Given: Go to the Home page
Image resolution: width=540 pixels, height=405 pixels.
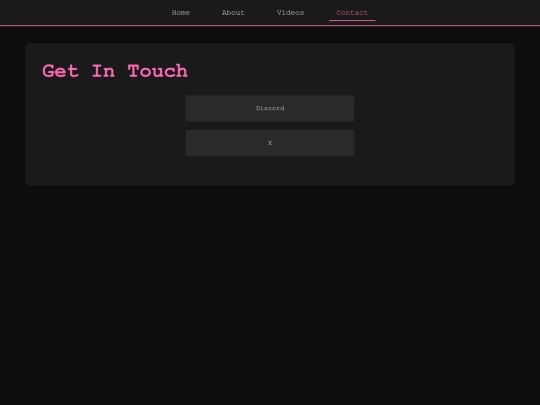Looking at the screenshot, I should (180, 13).
